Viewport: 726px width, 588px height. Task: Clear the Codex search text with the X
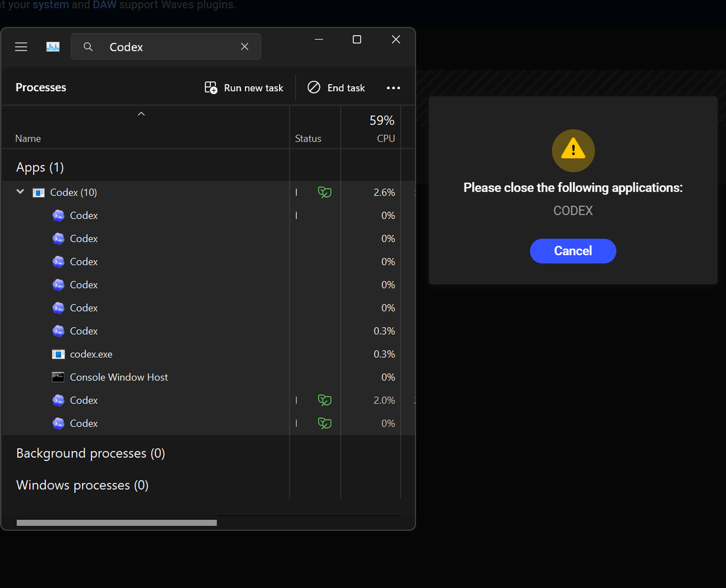pyautogui.click(x=244, y=46)
